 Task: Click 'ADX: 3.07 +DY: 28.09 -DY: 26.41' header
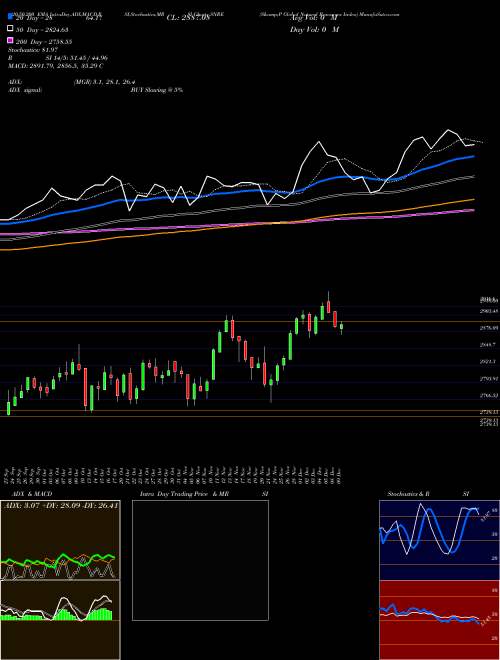(61, 505)
